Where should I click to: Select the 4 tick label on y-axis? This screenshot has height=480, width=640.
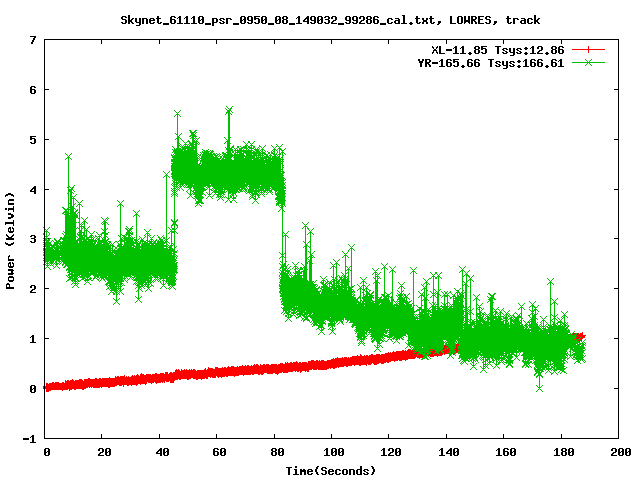33,189
